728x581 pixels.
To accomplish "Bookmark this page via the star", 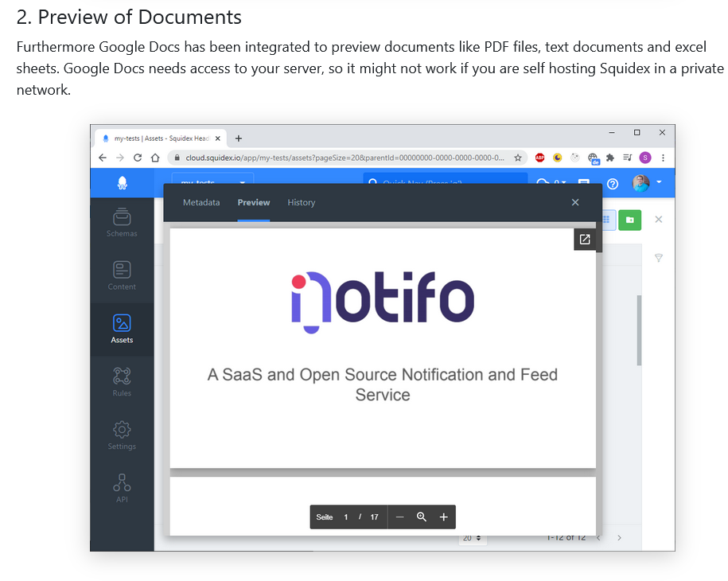I will pyautogui.click(x=518, y=158).
